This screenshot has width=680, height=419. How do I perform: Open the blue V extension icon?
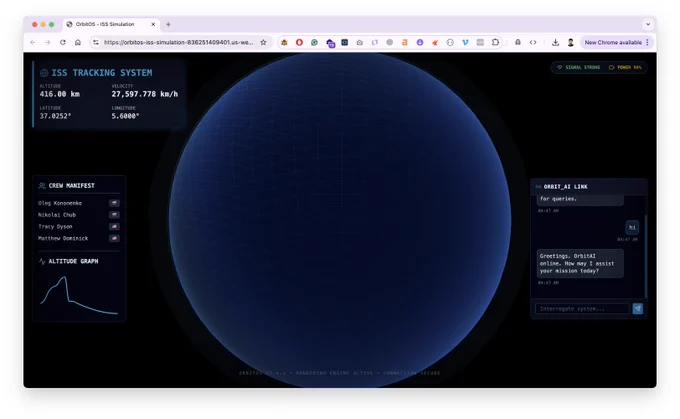point(465,42)
